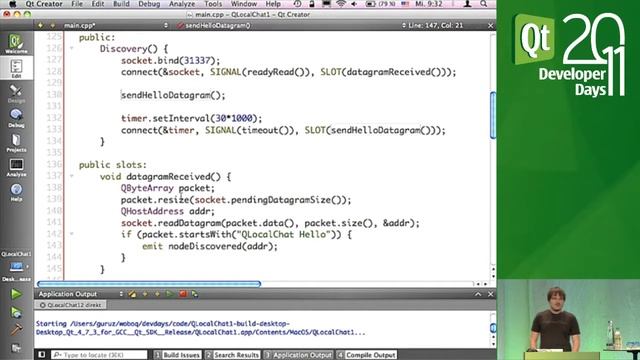The width and height of the screenshot is (640, 360).
Task: Open the main.cpp* document dropdown
Action: (x=115, y=25)
